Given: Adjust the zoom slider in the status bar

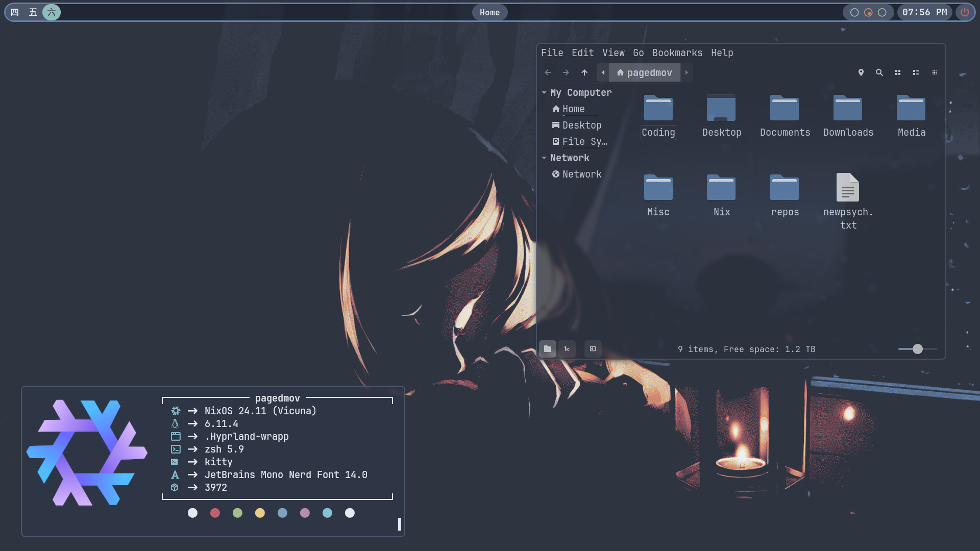Looking at the screenshot, I should tap(917, 349).
